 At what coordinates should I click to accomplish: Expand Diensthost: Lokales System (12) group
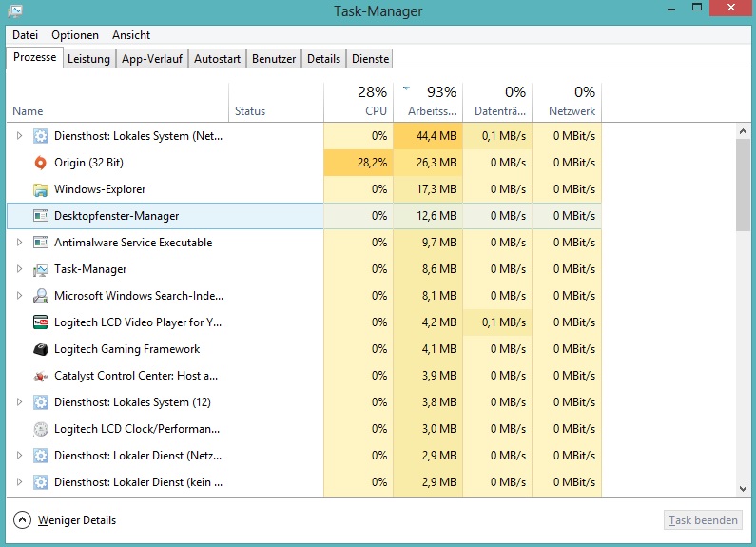[x=19, y=401]
